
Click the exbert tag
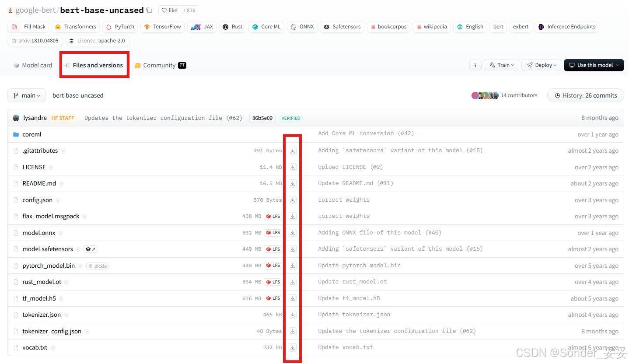click(x=521, y=27)
